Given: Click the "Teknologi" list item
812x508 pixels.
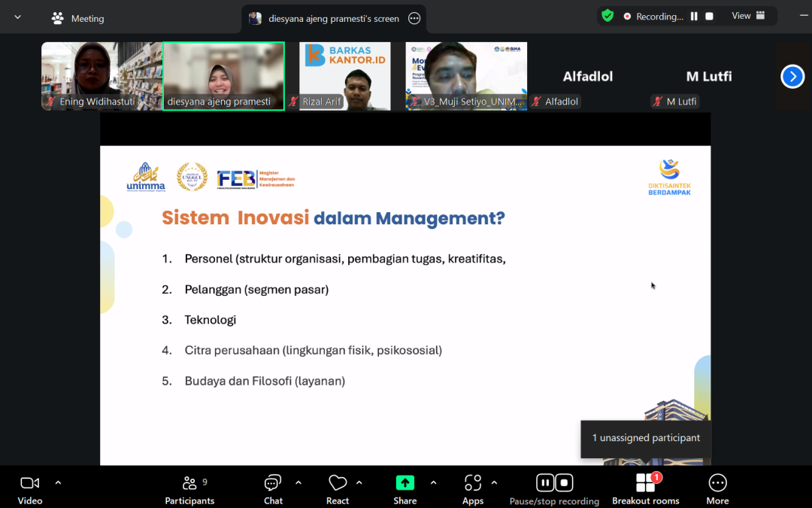Looking at the screenshot, I should (x=211, y=320).
